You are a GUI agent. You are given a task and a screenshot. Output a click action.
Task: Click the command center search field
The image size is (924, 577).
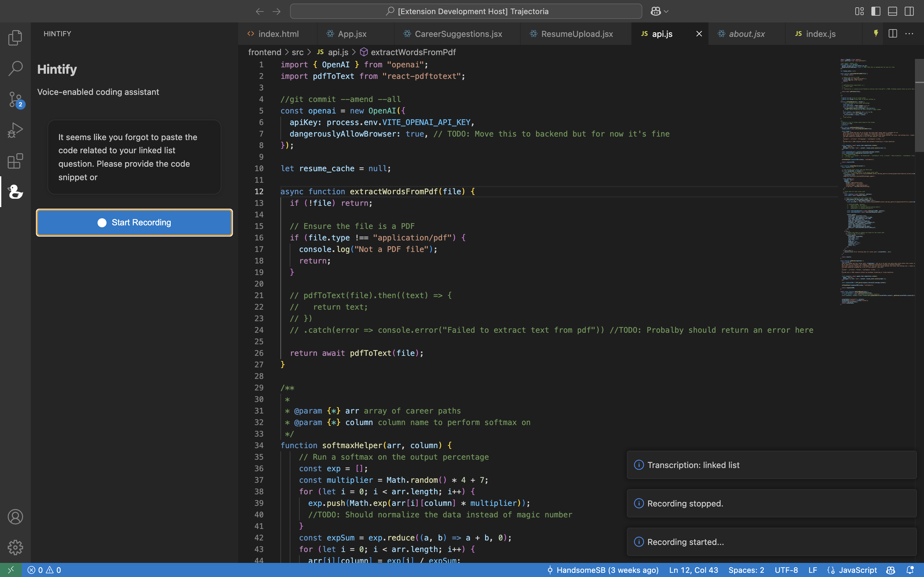[466, 12]
